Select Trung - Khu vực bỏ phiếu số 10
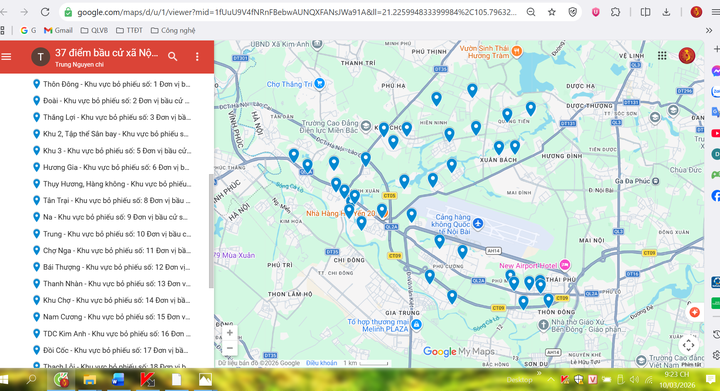 112,234
